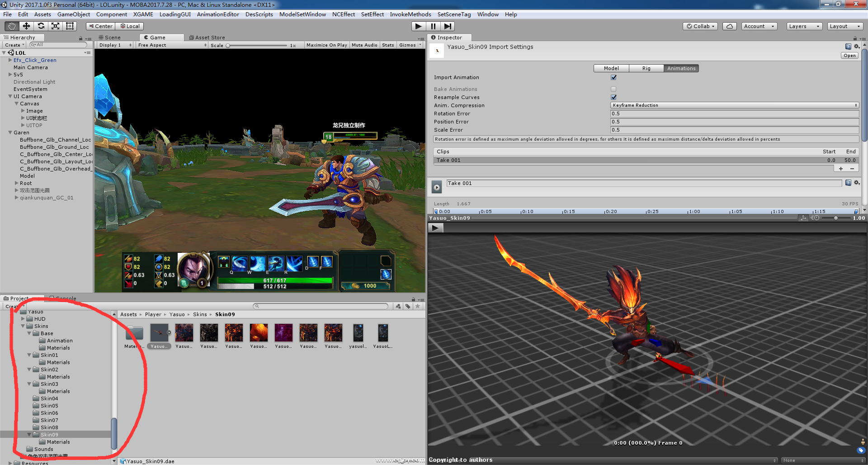Click the Project search field
Screen dimensions: 868x465
click(321, 306)
